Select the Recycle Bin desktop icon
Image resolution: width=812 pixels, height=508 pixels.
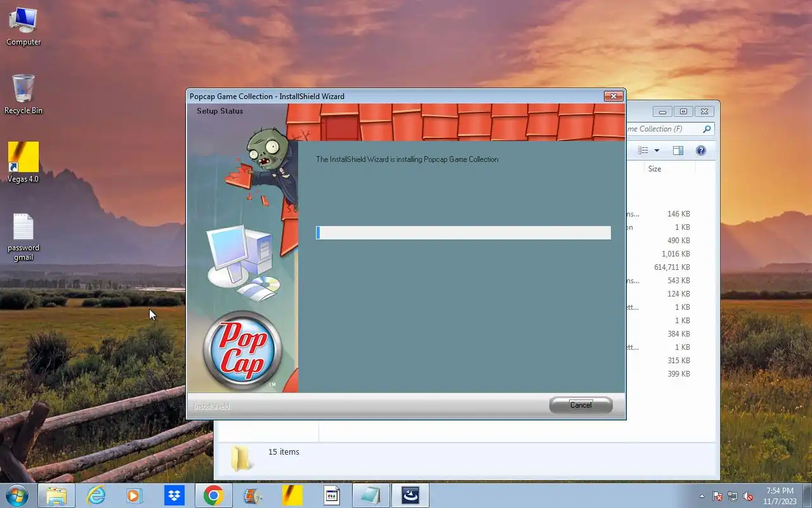tap(23, 94)
